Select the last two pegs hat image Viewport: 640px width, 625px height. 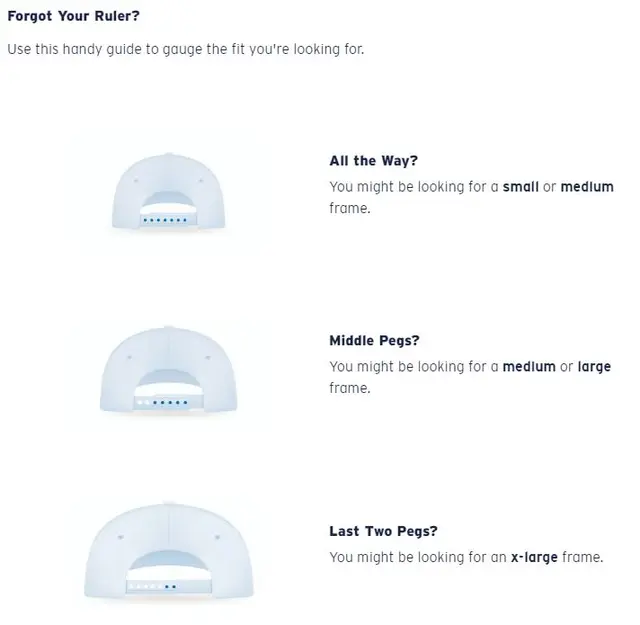pos(169,551)
